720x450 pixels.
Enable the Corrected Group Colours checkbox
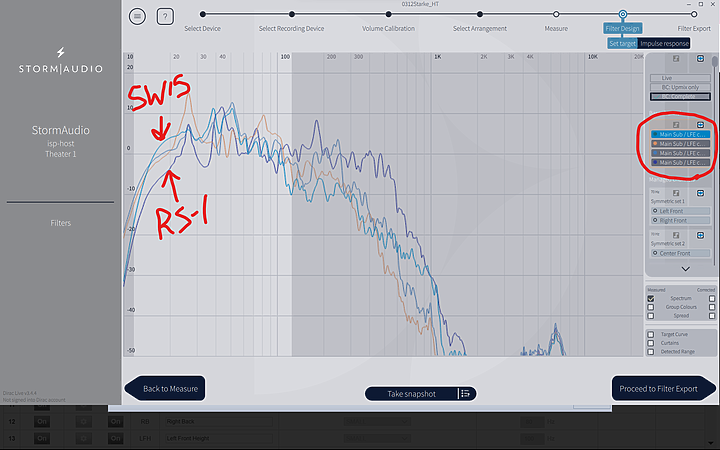pyautogui.click(x=712, y=307)
